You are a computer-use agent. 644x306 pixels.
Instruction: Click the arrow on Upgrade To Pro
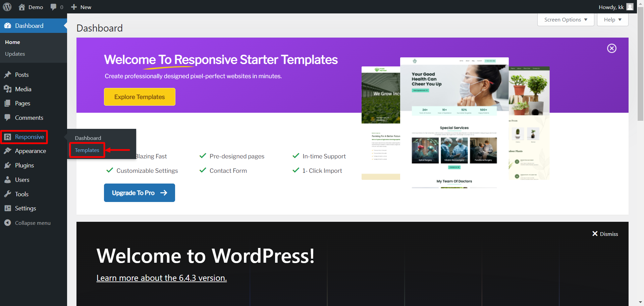tap(164, 193)
